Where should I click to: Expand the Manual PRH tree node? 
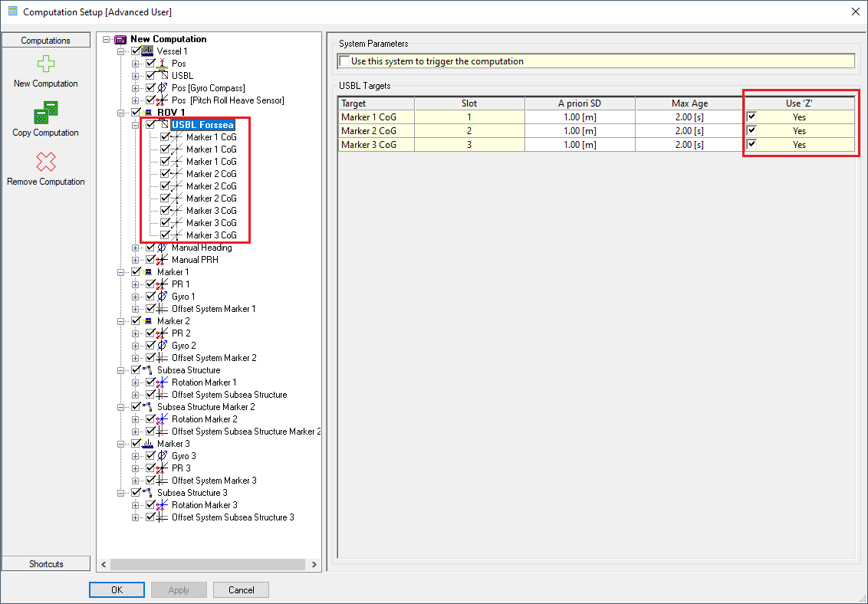click(136, 260)
